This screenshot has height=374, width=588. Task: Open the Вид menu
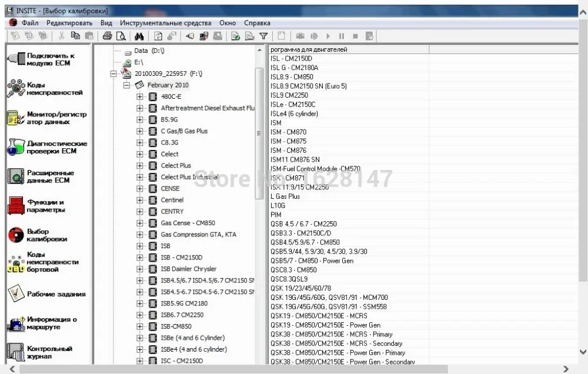click(x=106, y=23)
